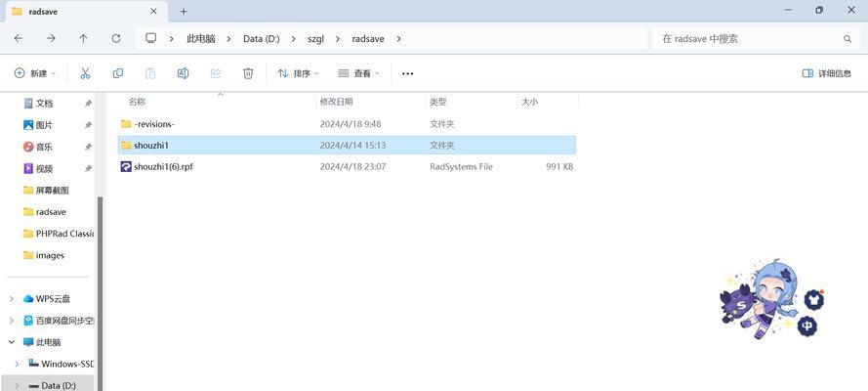
Task: Select the shouzhi1(6).rpf file
Action: [347, 167]
